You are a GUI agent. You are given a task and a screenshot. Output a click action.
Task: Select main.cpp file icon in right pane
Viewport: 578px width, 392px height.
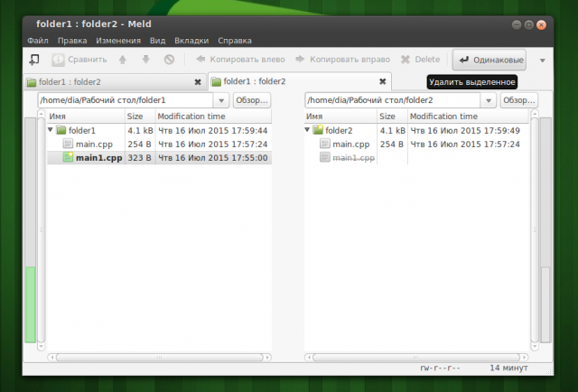[325, 144]
